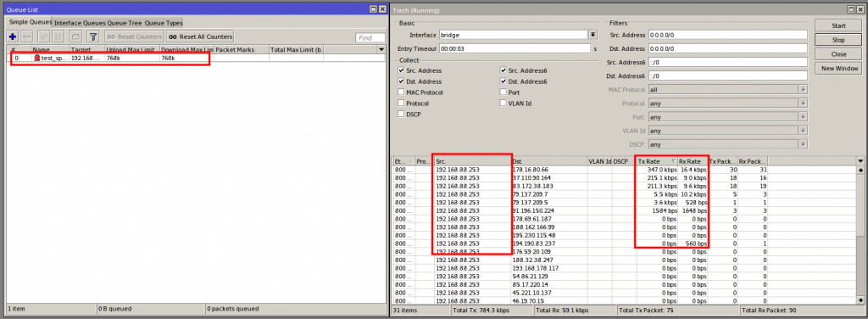The height and width of the screenshot is (319, 868).
Task: Sort by the Dst. column header in Torch
Action: tap(549, 161)
